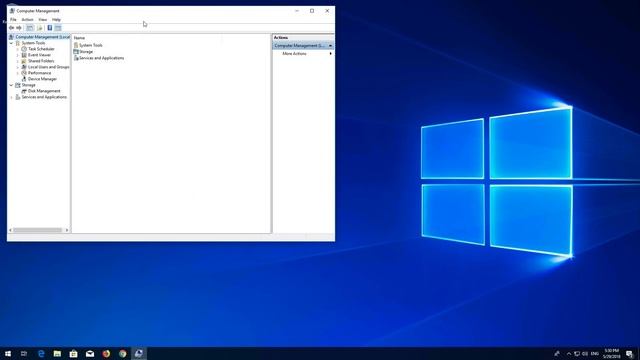Click the Disk Management drive icon
The image size is (640, 360).
pyautogui.click(x=24, y=91)
